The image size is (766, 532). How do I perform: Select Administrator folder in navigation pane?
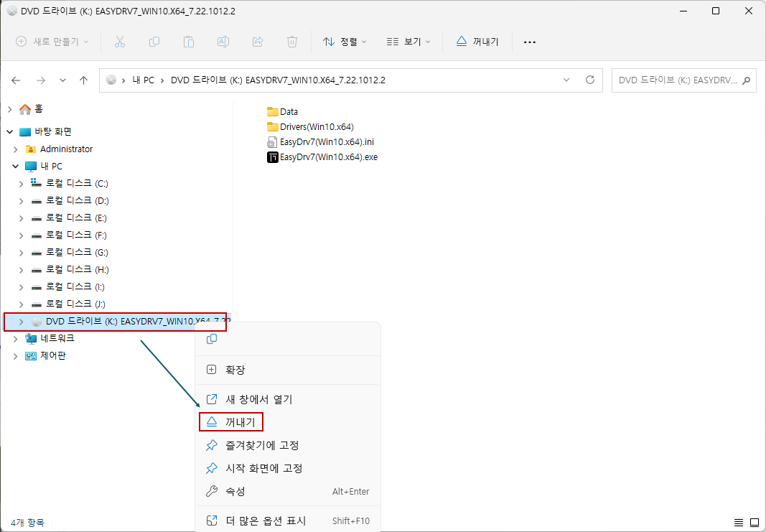point(59,149)
